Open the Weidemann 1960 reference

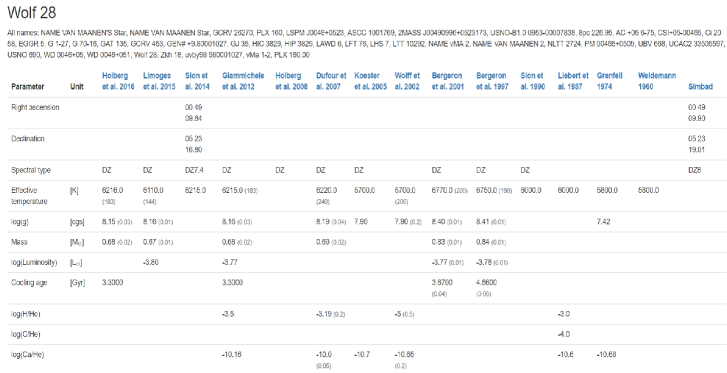tap(657, 81)
